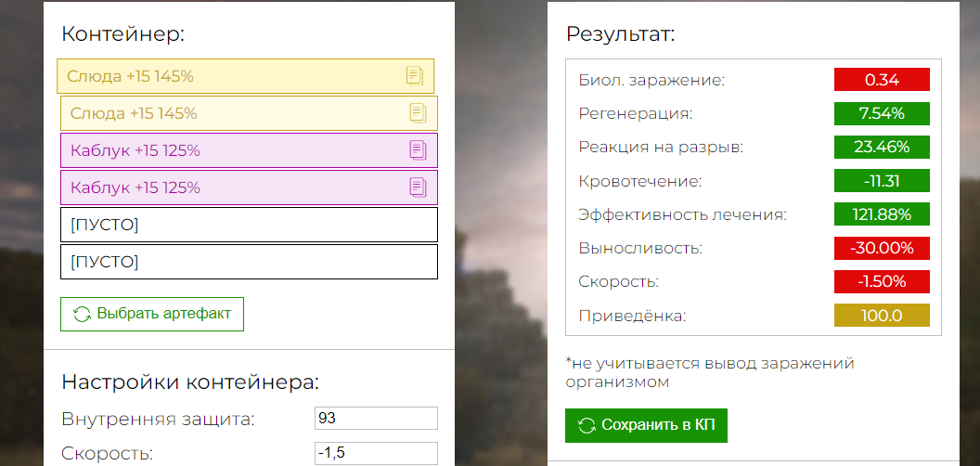This screenshot has height=466, width=980.
Task: Click the yellow Приведёнка value 100.0
Action: tap(882, 316)
